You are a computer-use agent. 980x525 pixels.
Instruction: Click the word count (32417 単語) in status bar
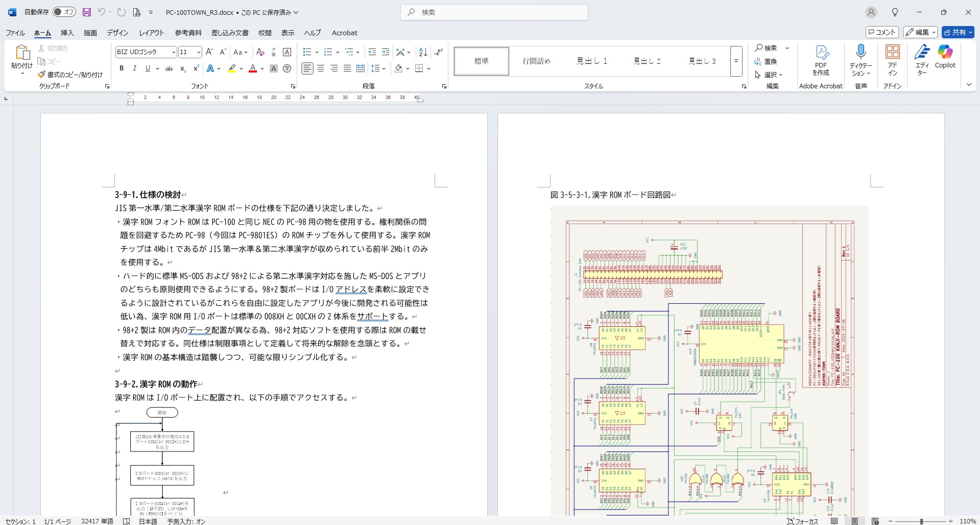[x=97, y=521]
